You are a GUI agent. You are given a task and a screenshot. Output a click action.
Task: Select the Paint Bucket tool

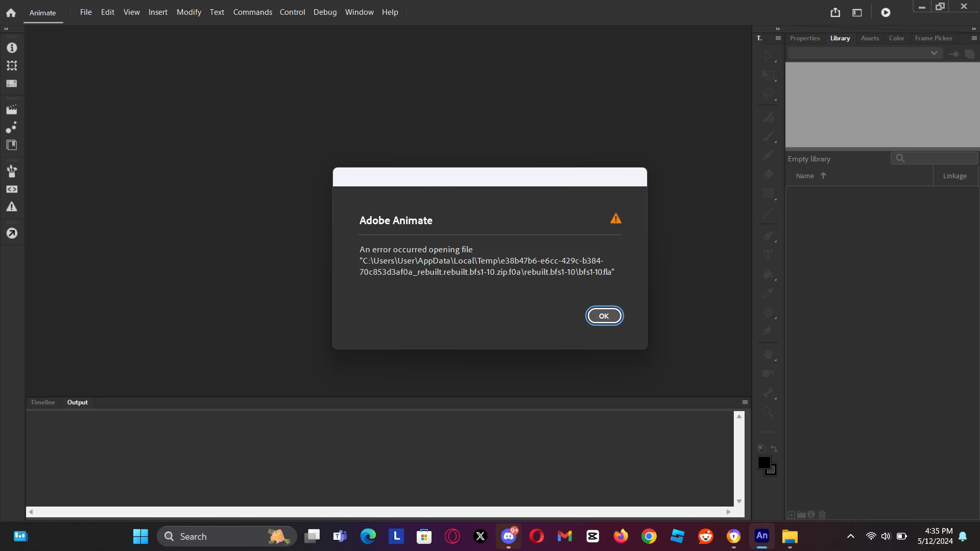pos(768,274)
